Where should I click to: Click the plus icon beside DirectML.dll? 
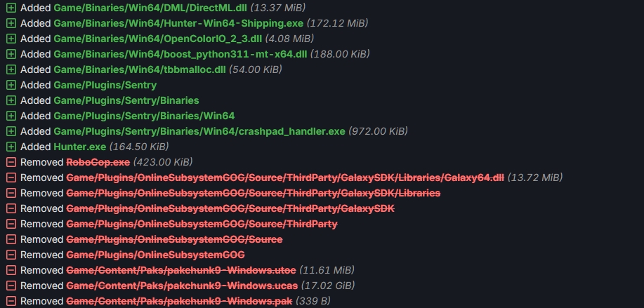click(x=11, y=8)
